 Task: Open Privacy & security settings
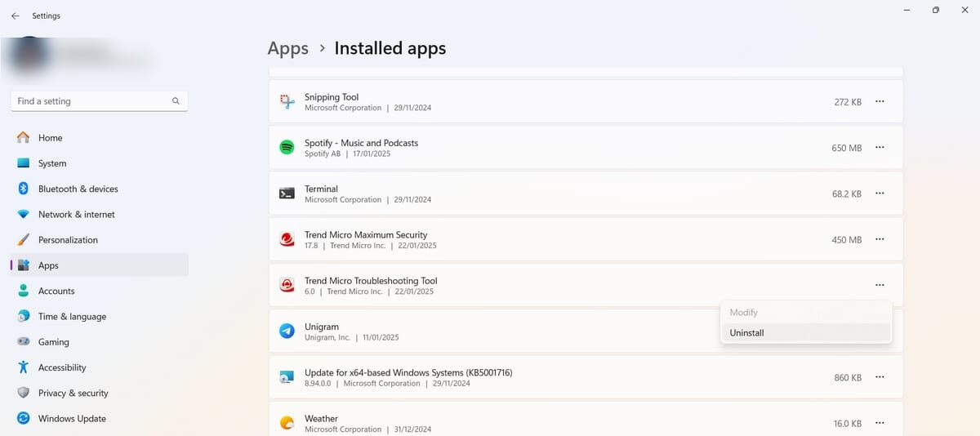click(99, 393)
